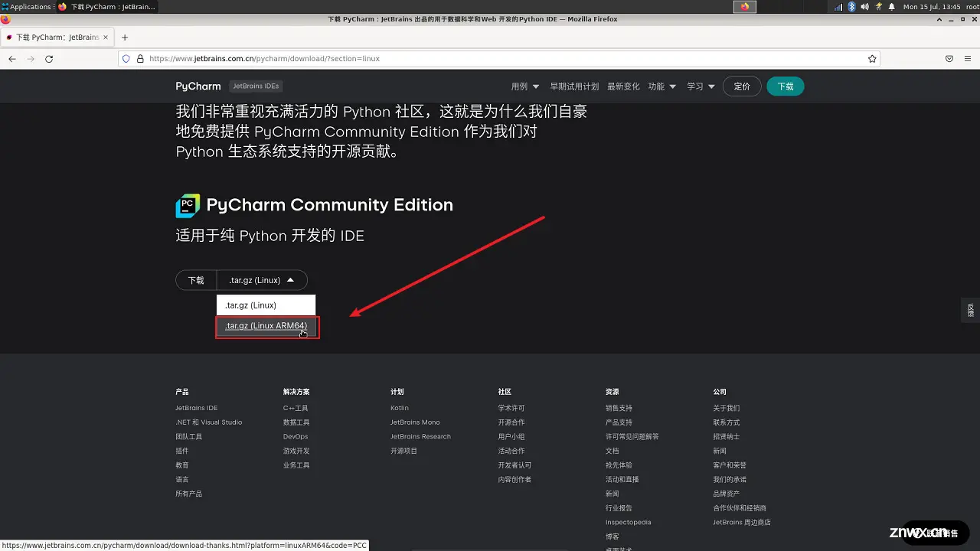This screenshot has width=980, height=551.
Task: Click the Firefox task item labeled 下载 PyCharm in the panel
Action: (x=107, y=7)
